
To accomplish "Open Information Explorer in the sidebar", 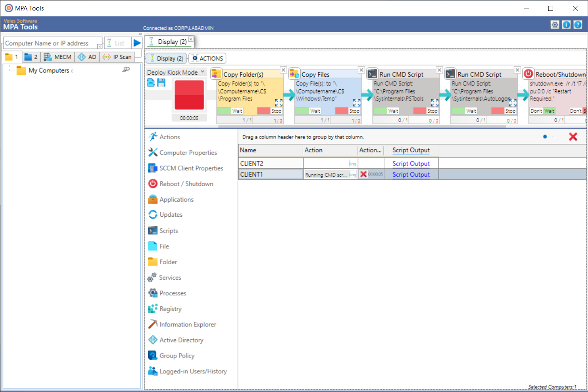I will [182, 324].
